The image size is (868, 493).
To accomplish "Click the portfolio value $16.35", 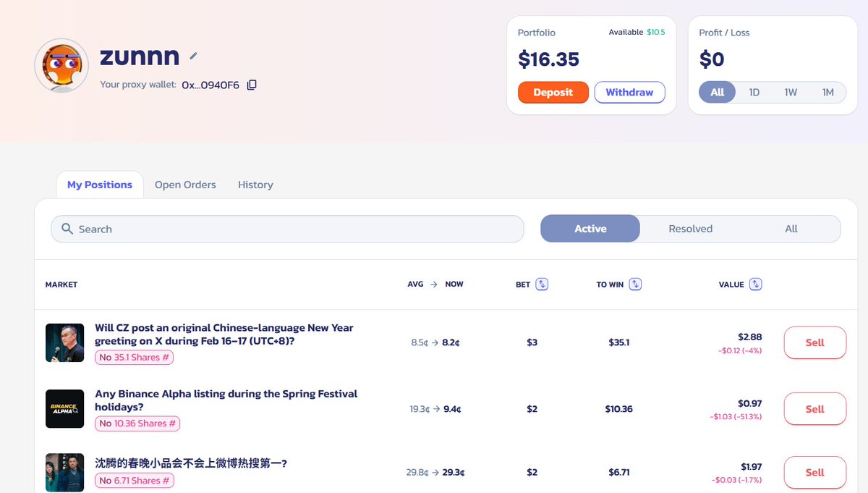I will tap(549, 59).
